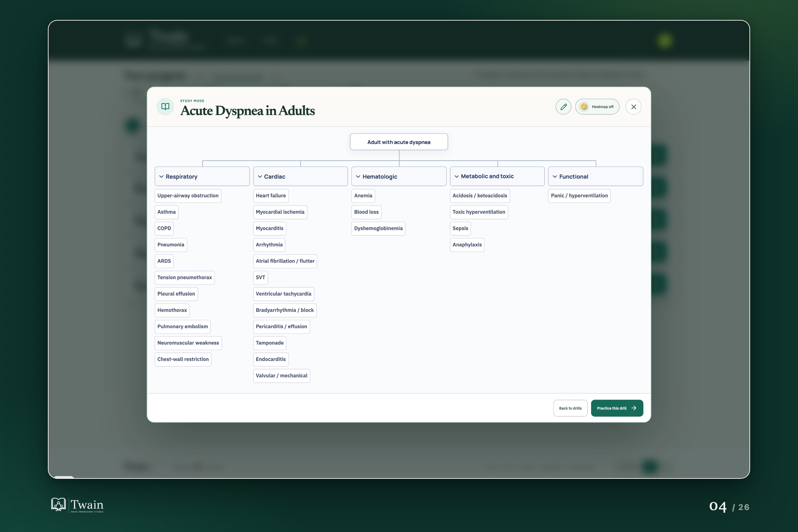The height and width of the screenshot is (532, 798).
Task: Toggle the Heatmap off switch
Action: pos(597,107)
